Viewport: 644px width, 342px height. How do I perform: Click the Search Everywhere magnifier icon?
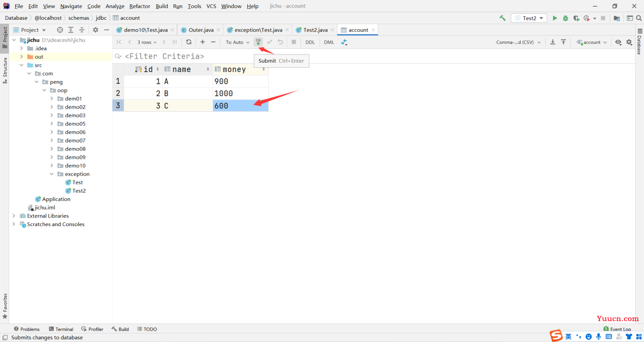click(x=639, y=18)
